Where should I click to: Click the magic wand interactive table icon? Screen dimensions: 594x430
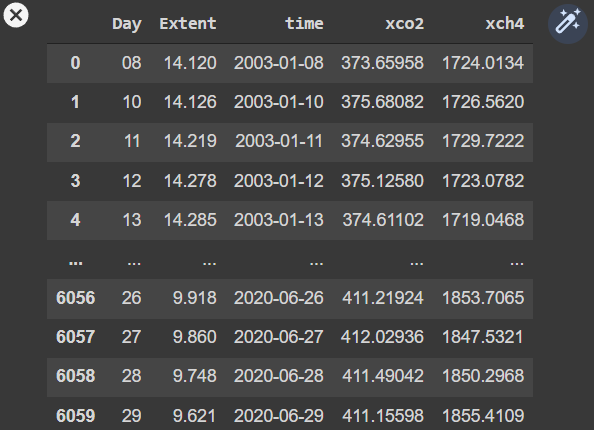(567, 23)
